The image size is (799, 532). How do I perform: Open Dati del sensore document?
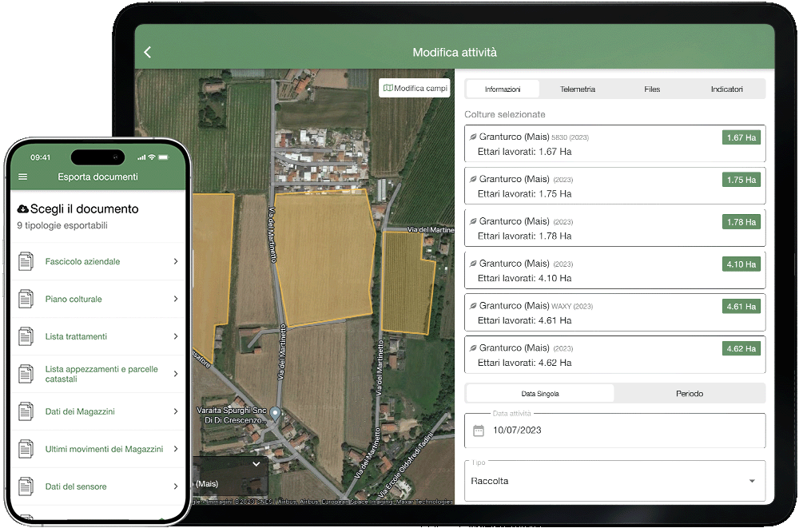pyautogui.click(x=97, y=486)
